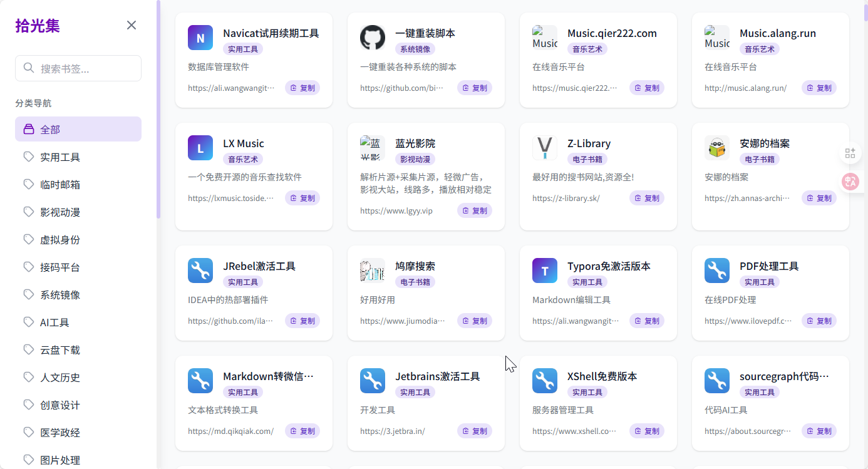Click the Music.alang.run card image
The width and height of the screenshot is (868, 469).
click(717, 38)
